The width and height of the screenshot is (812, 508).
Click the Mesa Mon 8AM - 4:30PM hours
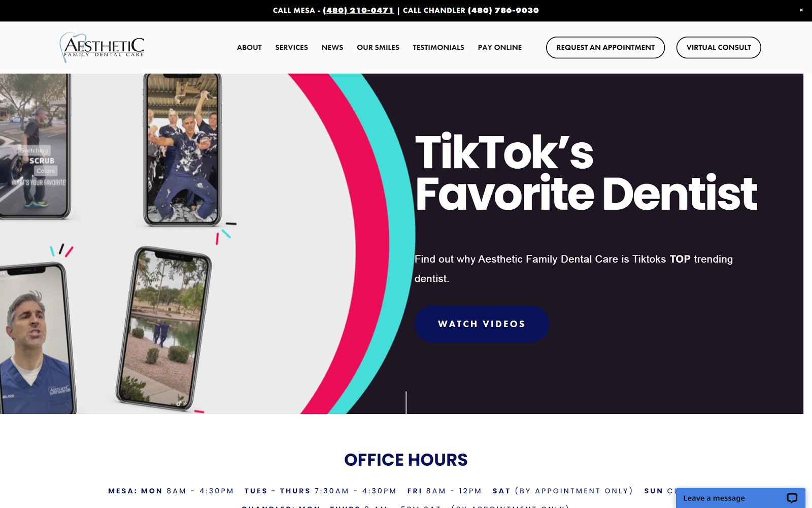[x=171, y=491]
